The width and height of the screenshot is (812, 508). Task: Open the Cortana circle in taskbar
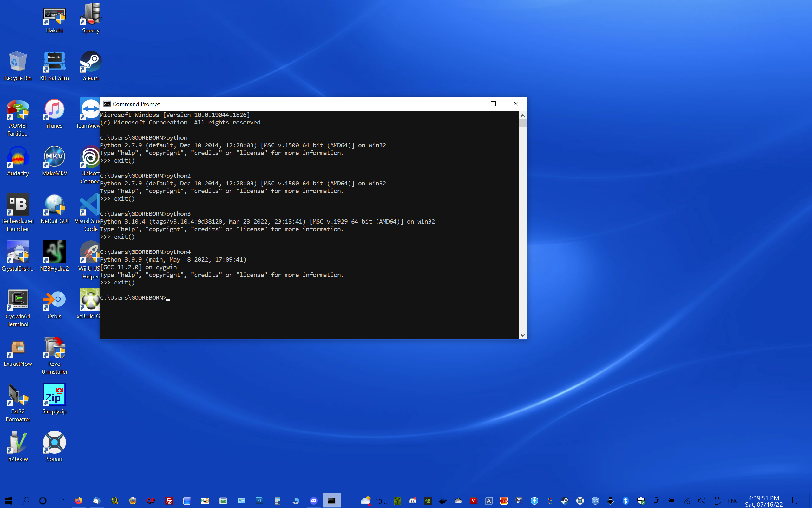tap(43, 501)
